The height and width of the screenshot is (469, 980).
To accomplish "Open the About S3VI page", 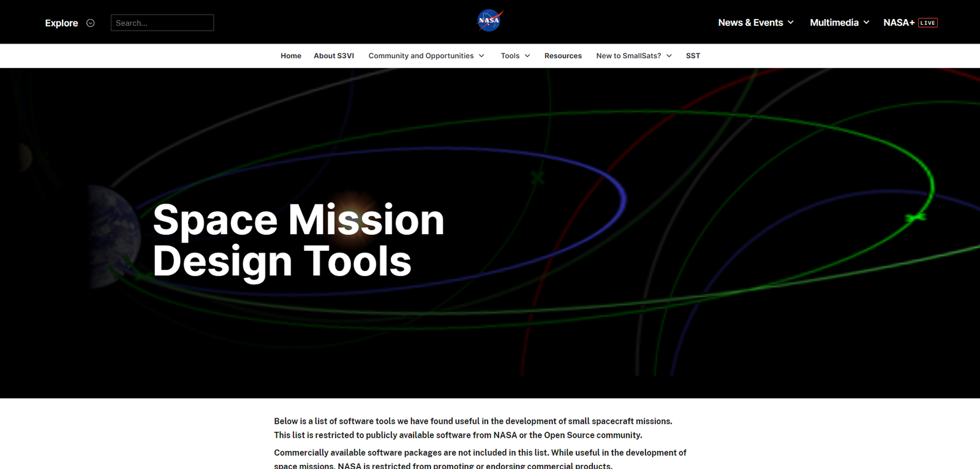I will (x=334, y=56).
